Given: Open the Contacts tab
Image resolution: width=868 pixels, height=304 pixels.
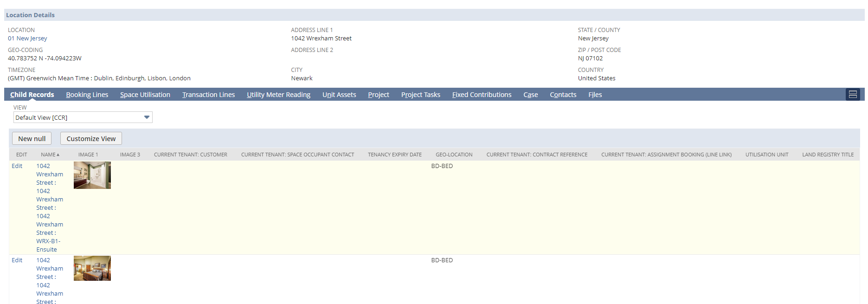Looking at the screenshot, I should 563,95.
